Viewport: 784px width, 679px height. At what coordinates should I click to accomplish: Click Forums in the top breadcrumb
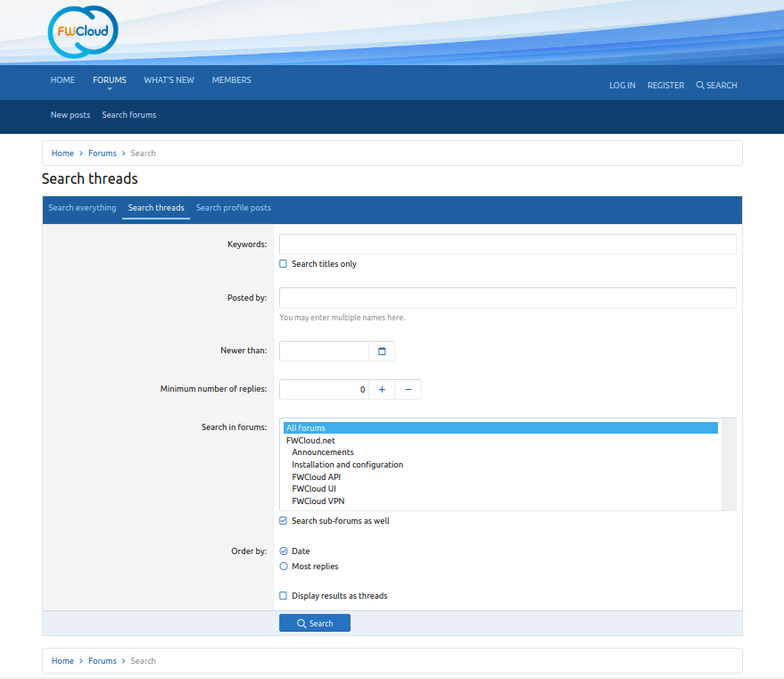(x=103, y=153)
